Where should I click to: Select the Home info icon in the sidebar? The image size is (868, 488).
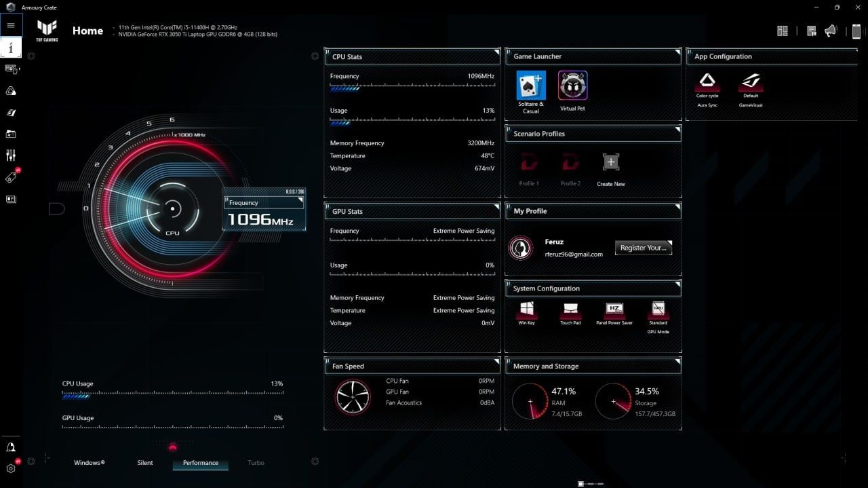[x=11, y=48]
